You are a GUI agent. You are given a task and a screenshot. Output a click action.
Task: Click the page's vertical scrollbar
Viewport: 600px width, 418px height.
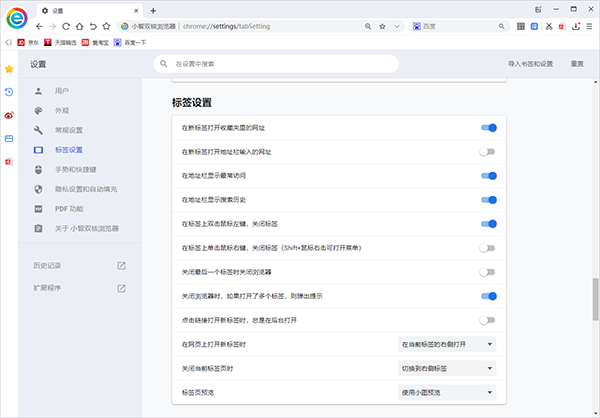click(x=595, y=300)
